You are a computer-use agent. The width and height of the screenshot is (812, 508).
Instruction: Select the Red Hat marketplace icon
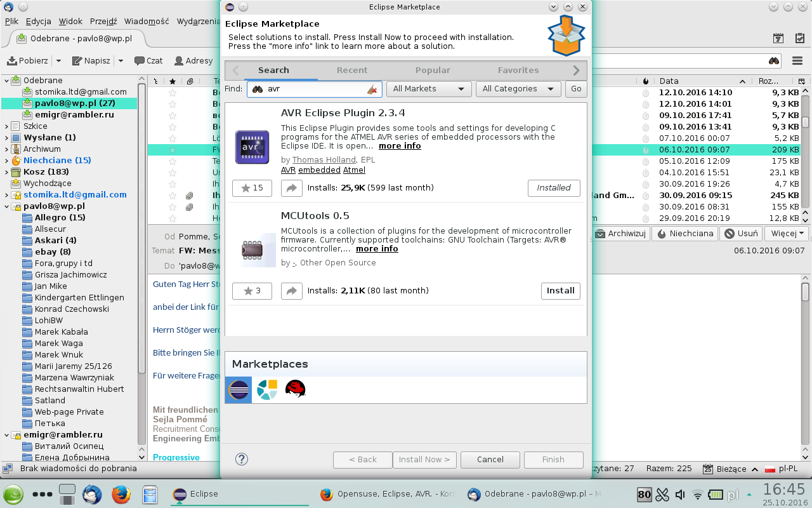point(295,389)
